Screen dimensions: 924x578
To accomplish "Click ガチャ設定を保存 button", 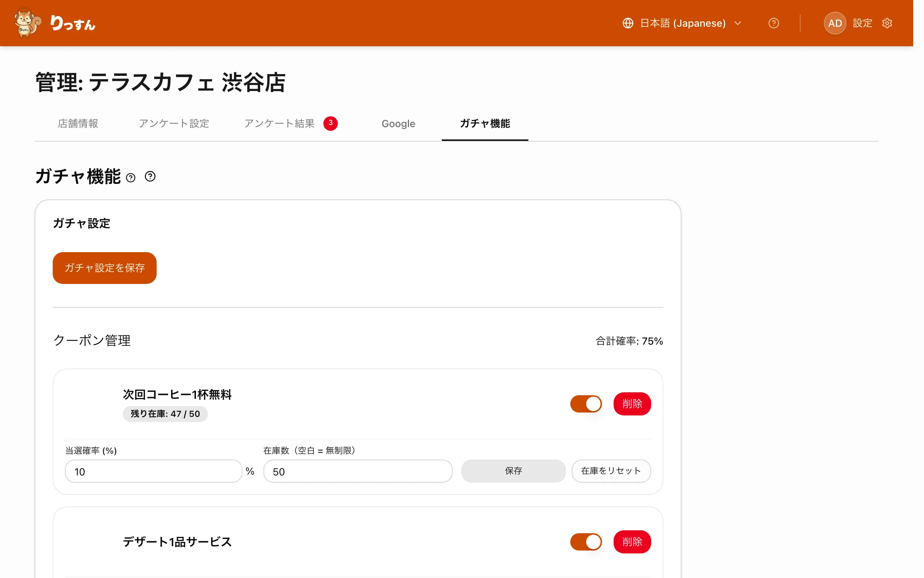I will (105, 268).
